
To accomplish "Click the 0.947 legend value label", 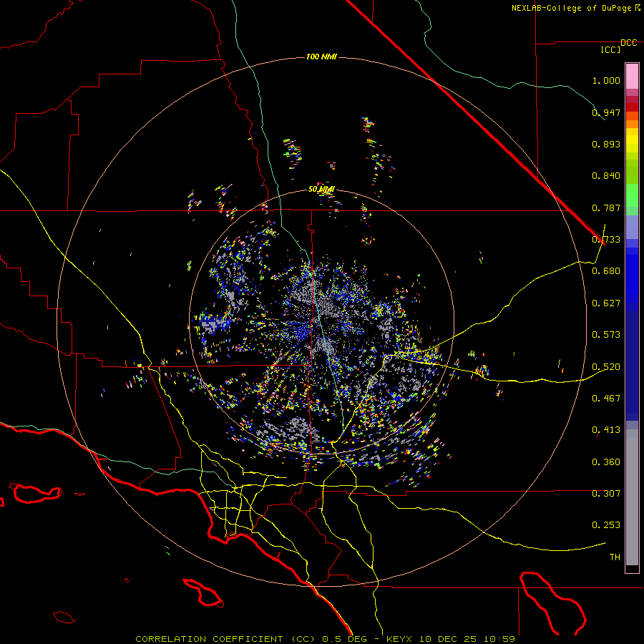I will point(605,113).
